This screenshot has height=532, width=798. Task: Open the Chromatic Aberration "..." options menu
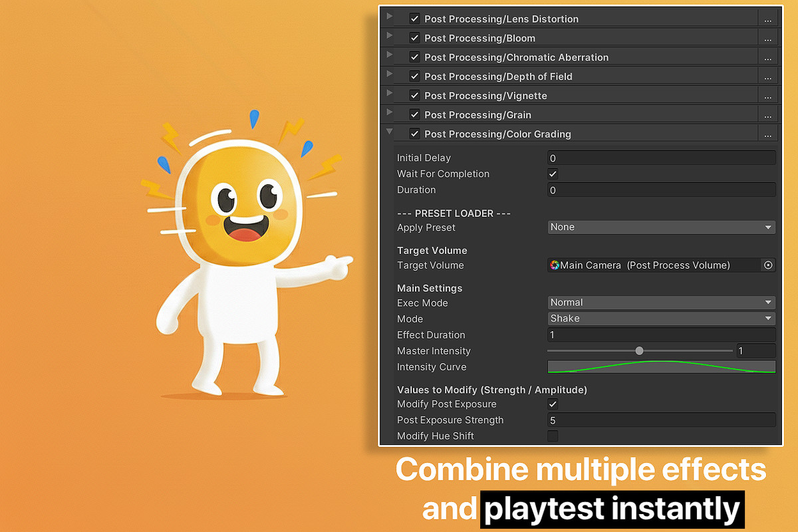[x=768, y=57]
